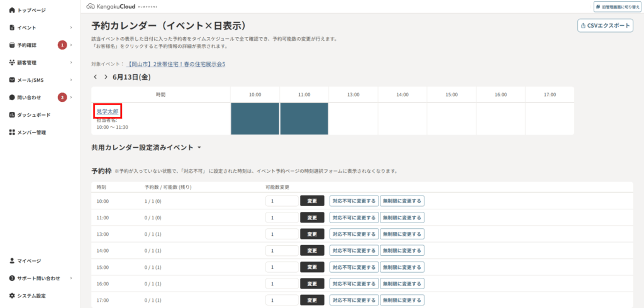Click 旧管理画面に切り替え button
The height and width of the screenshot is (308, 644).
click(619, 6)
